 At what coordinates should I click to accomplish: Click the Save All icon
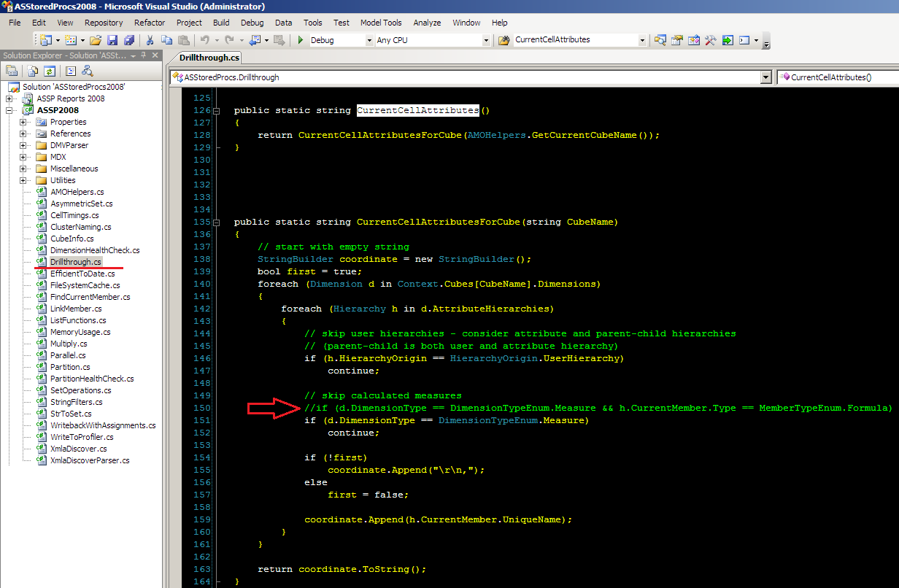[129, 40]
